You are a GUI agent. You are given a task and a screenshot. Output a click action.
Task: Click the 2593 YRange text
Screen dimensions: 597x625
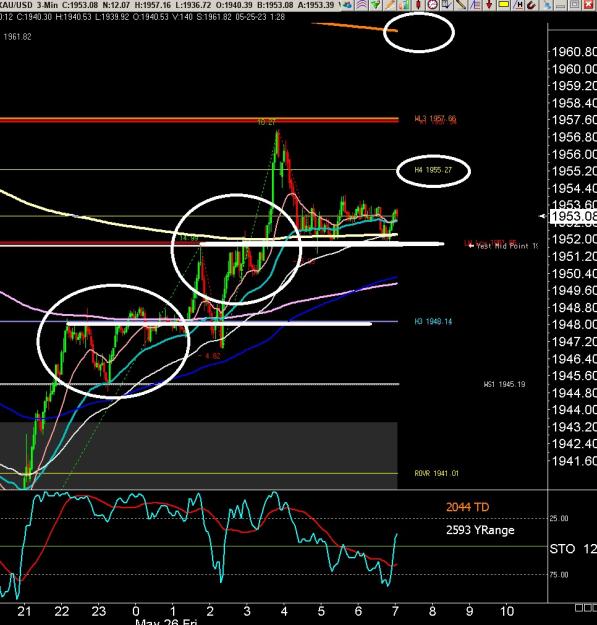click(480, 530)
